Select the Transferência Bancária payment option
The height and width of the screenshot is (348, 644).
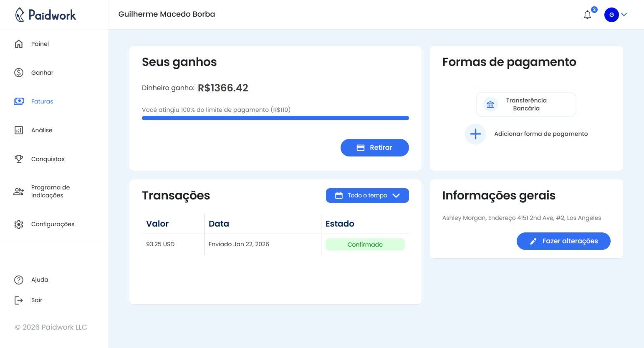click(x=526, y=104)
